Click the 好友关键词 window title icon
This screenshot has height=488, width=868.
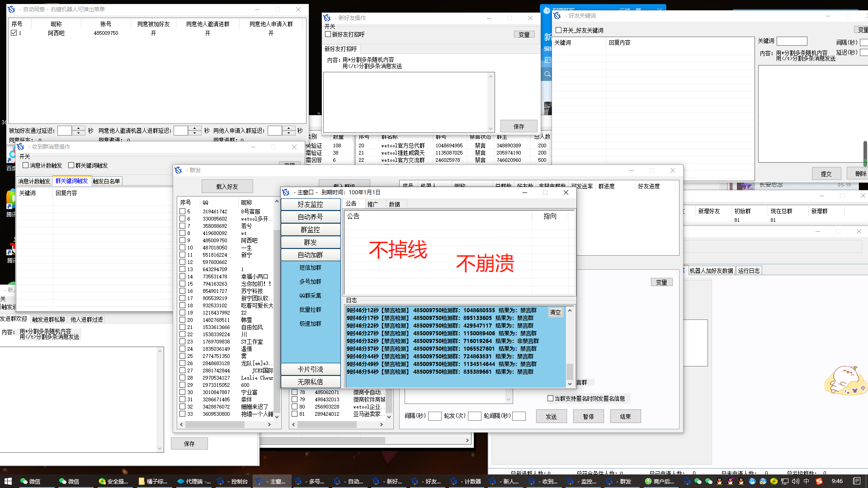pos(557,16)
